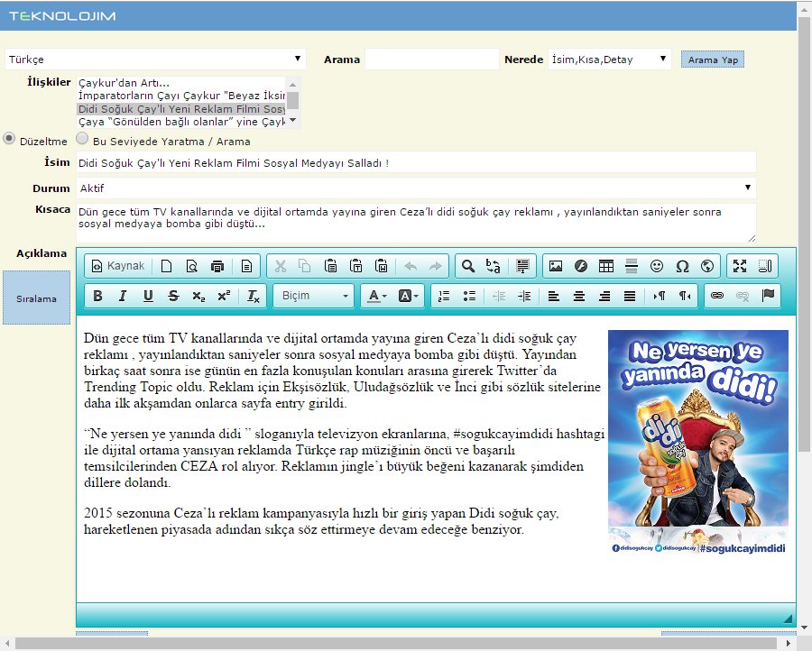Click the Paste clipboard icon
This screenshot has width=812, height=651.
pos(330,266)
